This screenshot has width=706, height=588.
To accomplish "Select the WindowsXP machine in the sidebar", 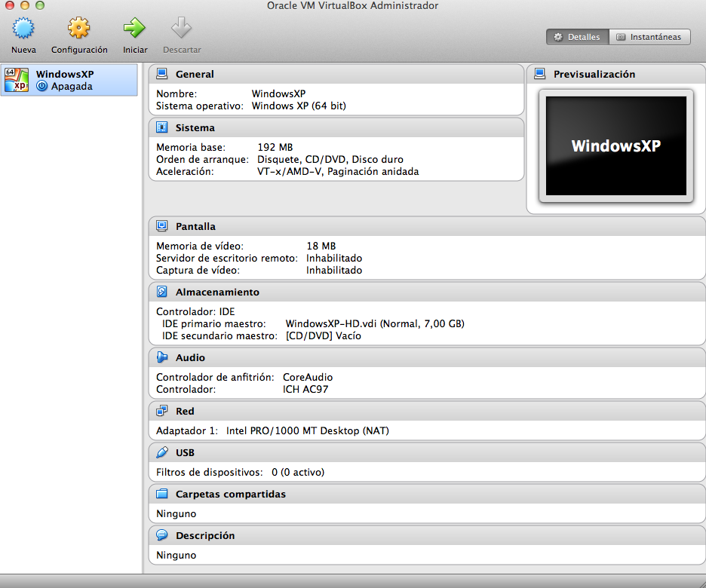I will coord(69,79).
